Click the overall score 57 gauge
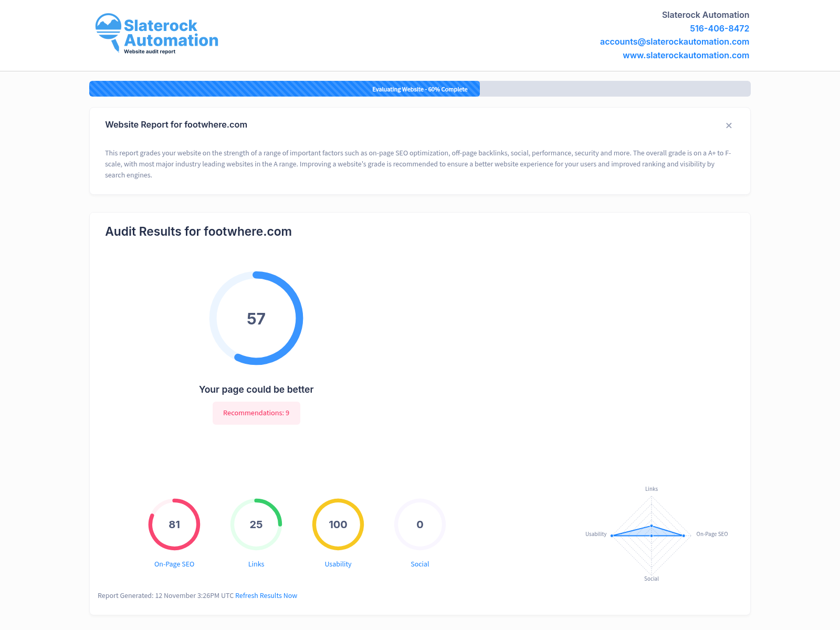The width and height of the screenshot is (840, 630). point(256,318)
